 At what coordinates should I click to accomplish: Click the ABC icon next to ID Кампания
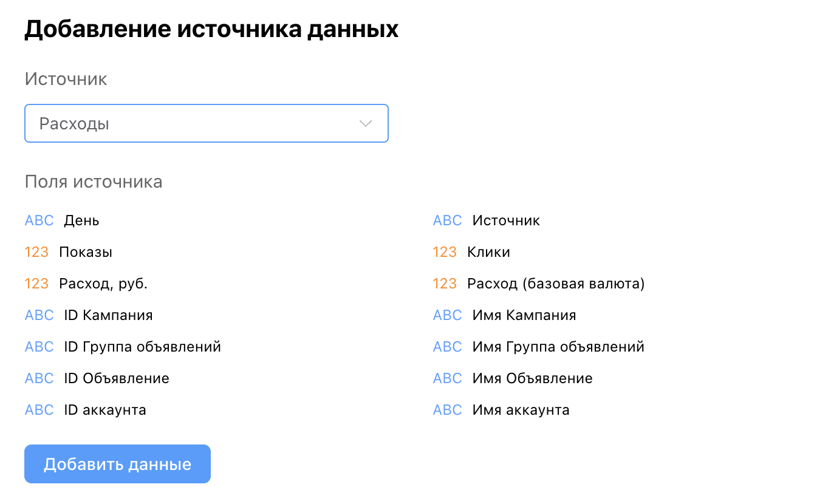[39, 315]
